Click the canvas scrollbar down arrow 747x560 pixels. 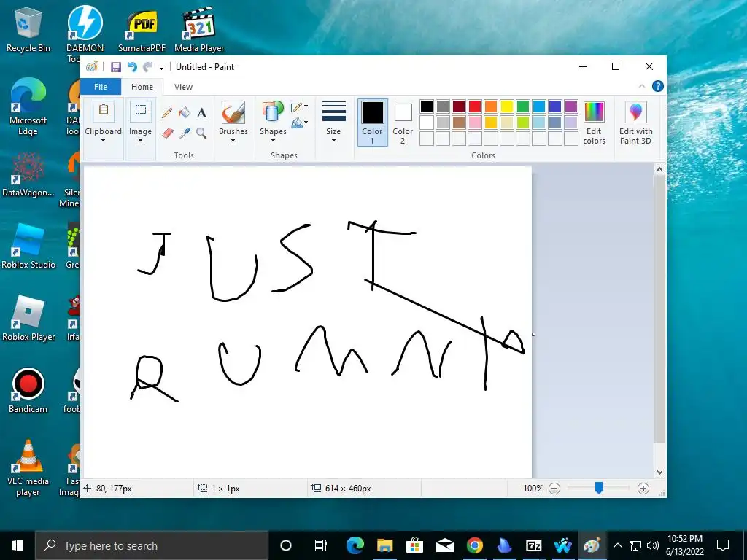(659, 472)
